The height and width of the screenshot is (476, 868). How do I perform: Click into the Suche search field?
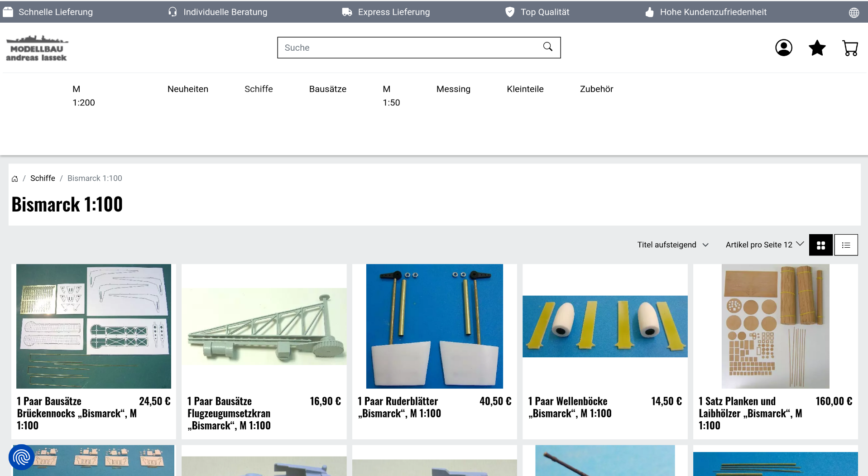pyautogui.click(x=408, y=48)
